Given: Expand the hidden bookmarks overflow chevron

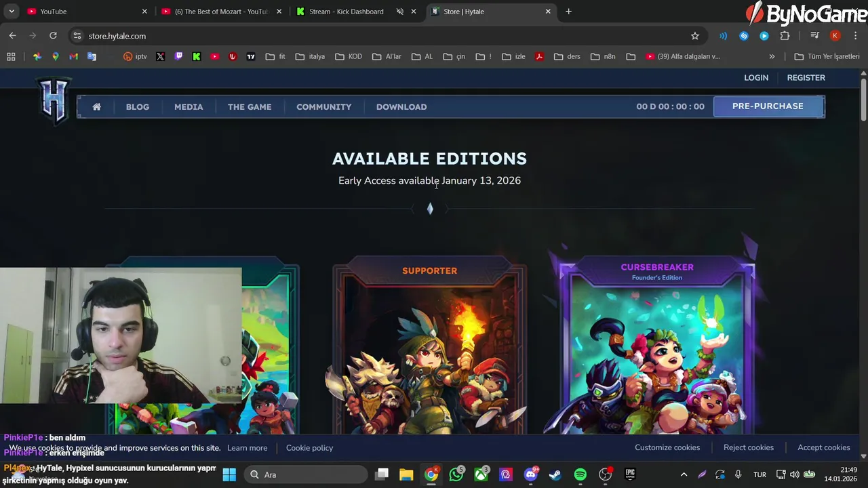Looking at the screenshot, I should tap(772, 56).
